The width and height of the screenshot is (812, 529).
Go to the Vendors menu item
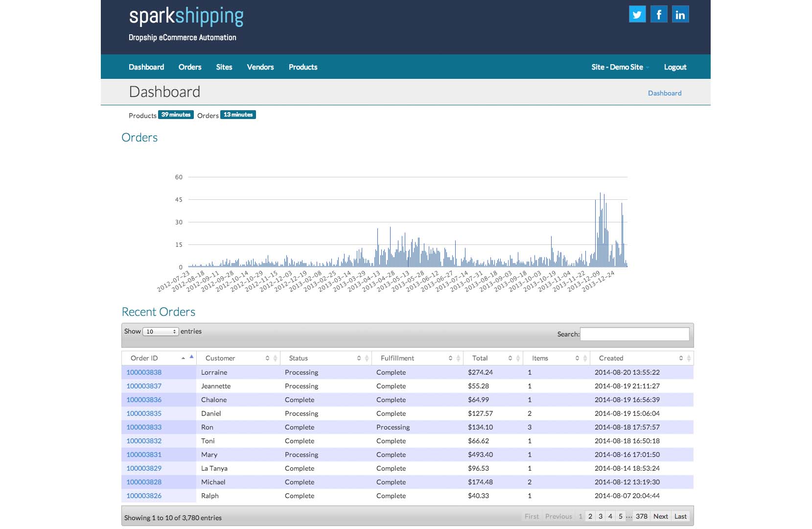click(260, 67)
